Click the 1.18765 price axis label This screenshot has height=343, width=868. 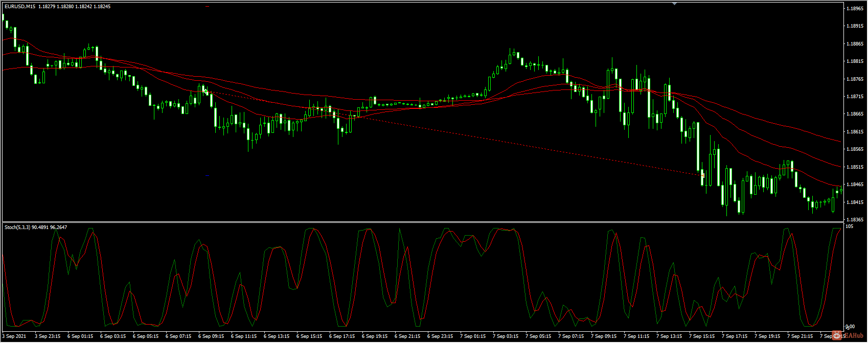point(855,79)
